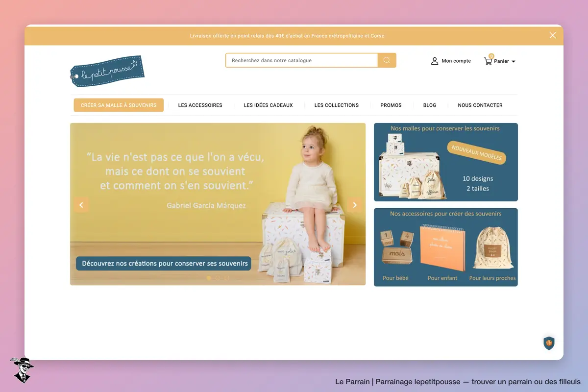Click the Mon compte link
The width and height of the screenshot is (588, 392).
point(456,61)
